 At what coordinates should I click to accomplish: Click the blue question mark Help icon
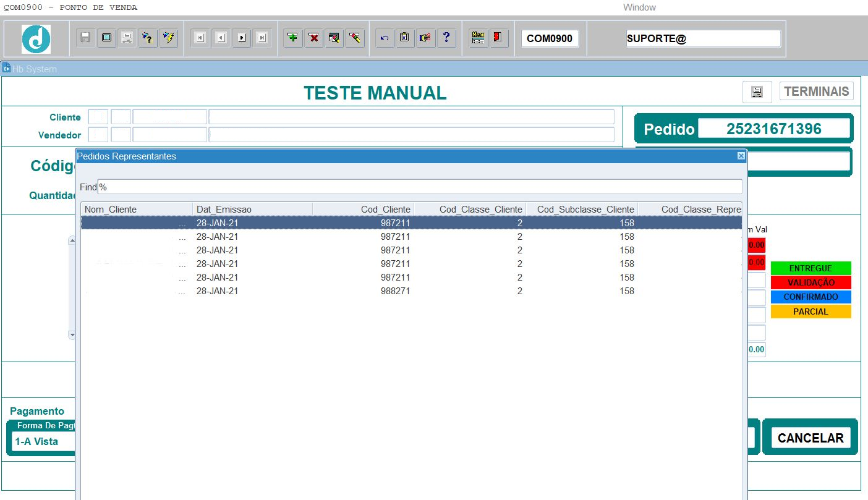[446, 38]
